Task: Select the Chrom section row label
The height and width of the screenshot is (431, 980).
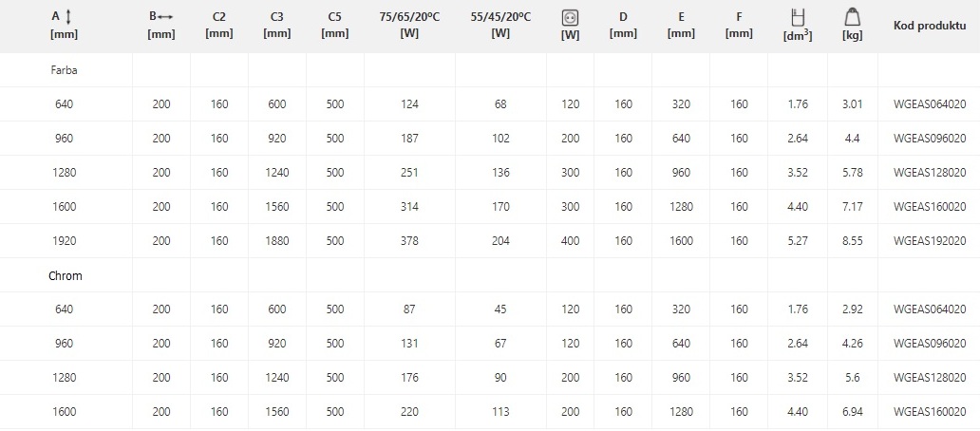Action: pyautogui.click(x=65, y=275)
